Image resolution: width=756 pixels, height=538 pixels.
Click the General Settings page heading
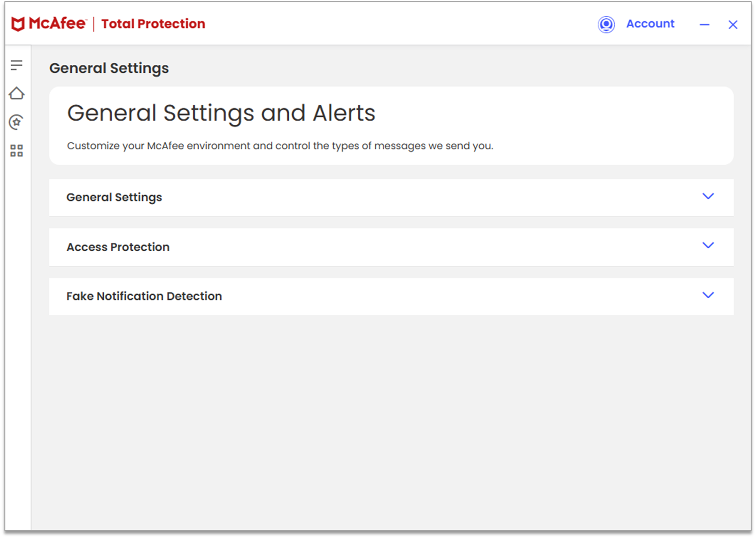[x=109, y=69]
